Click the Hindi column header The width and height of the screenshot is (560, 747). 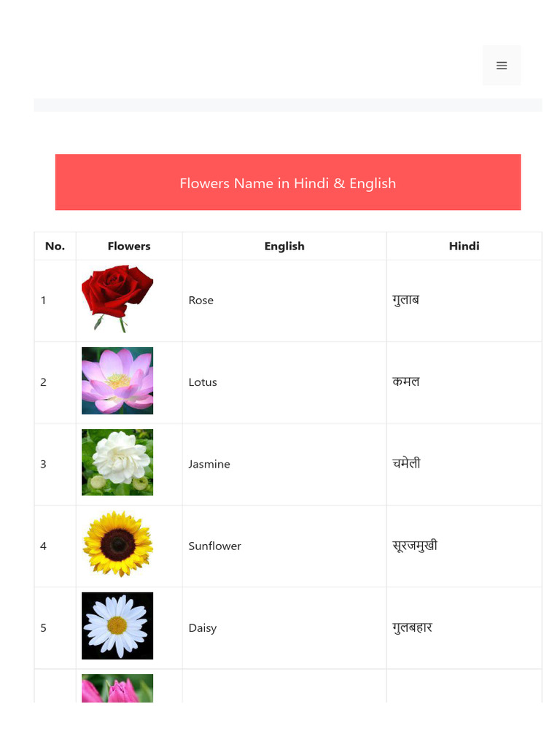[x=464, y=246]
